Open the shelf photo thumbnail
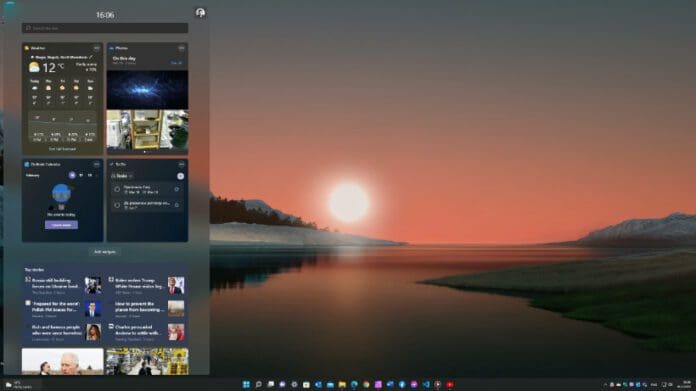 [147, 130]
